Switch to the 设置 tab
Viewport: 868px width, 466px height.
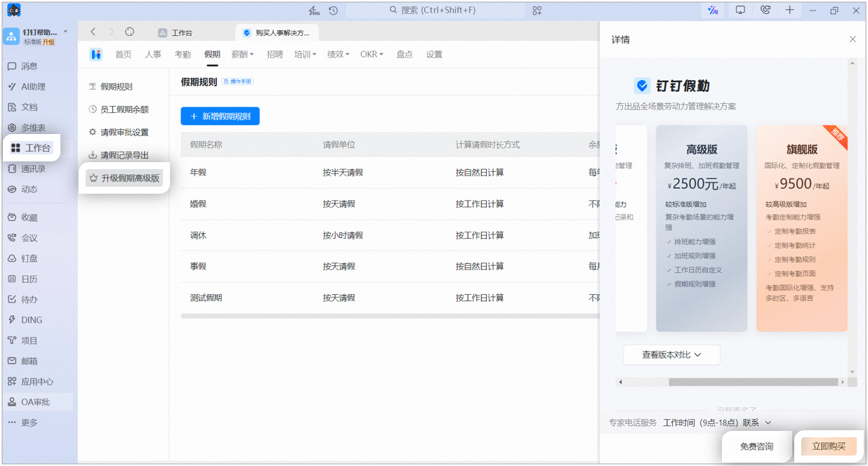(434, 54)
